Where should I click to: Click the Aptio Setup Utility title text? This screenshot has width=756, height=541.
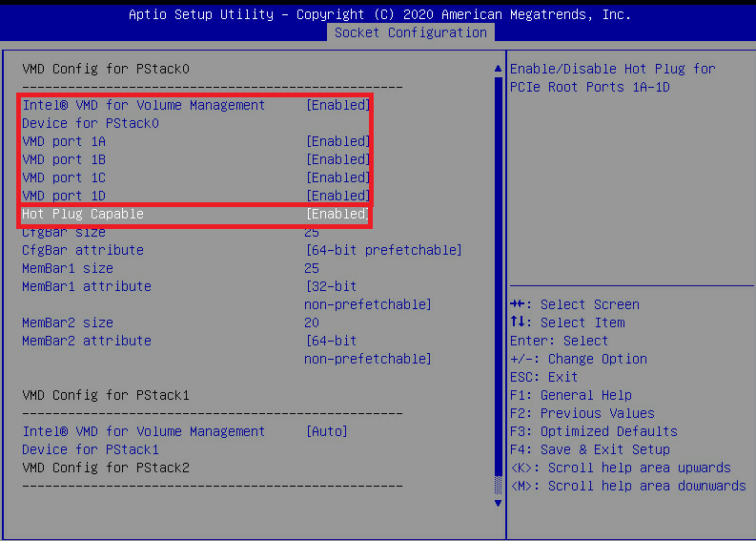pos(379,14)
